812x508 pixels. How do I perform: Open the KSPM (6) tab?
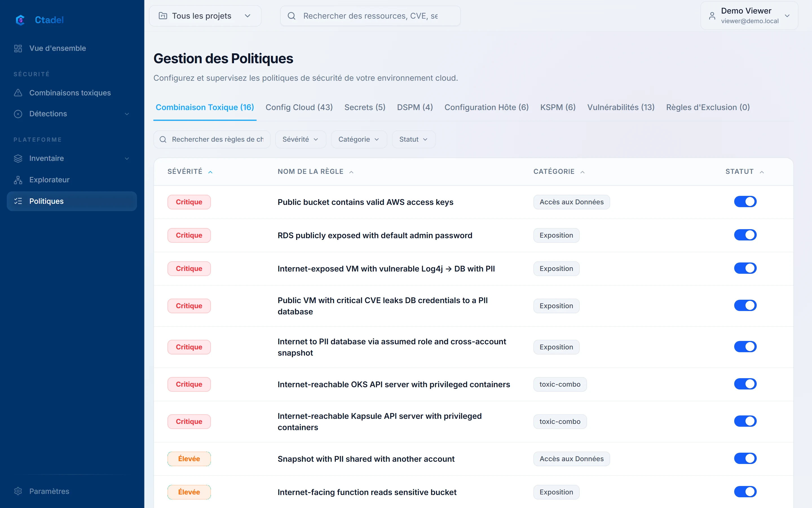[558, 107]
